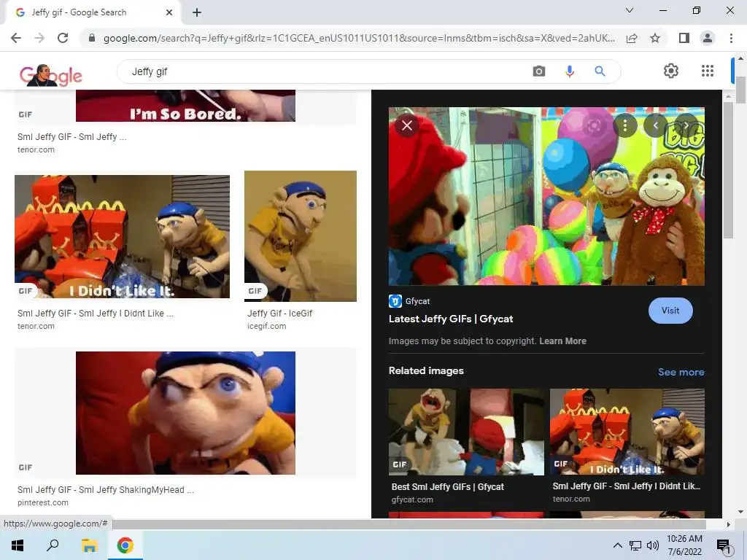The image size is (747, 560).
Task: Open the large Jeffy and monkey preview image
Action: [x=546, y=196]
